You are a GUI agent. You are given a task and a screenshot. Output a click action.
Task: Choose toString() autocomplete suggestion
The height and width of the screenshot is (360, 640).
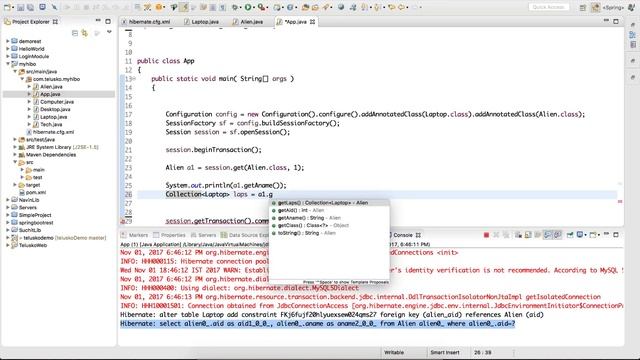click(x=329, y=233)
